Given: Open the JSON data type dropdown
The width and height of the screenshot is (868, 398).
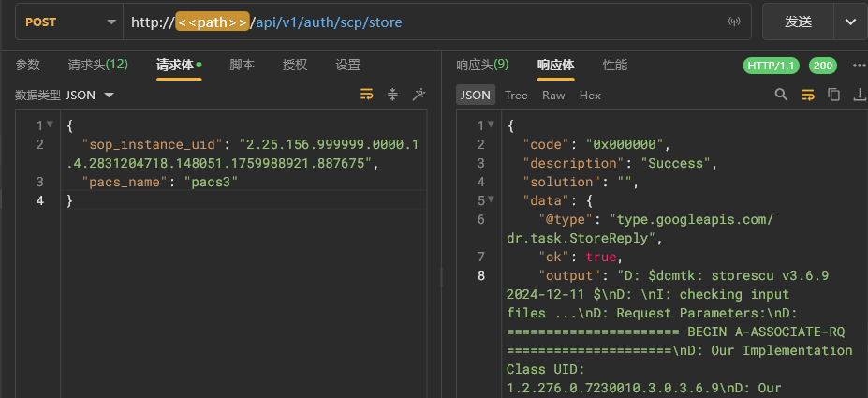Looking at the screenshot, I should [88, 96].
